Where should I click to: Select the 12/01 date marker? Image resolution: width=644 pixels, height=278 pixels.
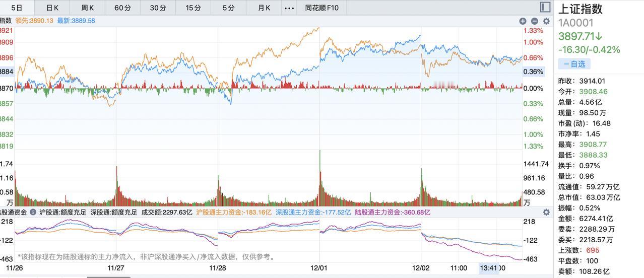(319, 268)
